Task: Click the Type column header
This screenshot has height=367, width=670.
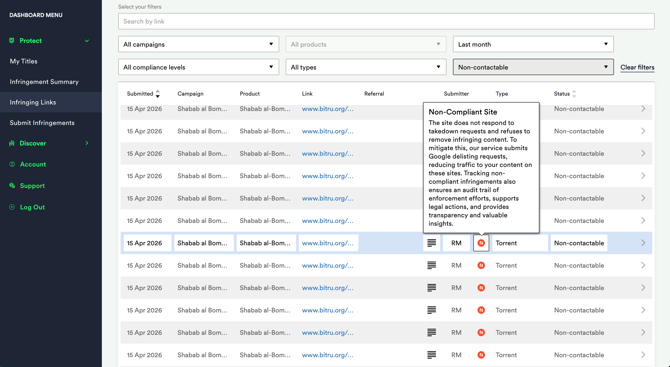Action: [502, 94]
